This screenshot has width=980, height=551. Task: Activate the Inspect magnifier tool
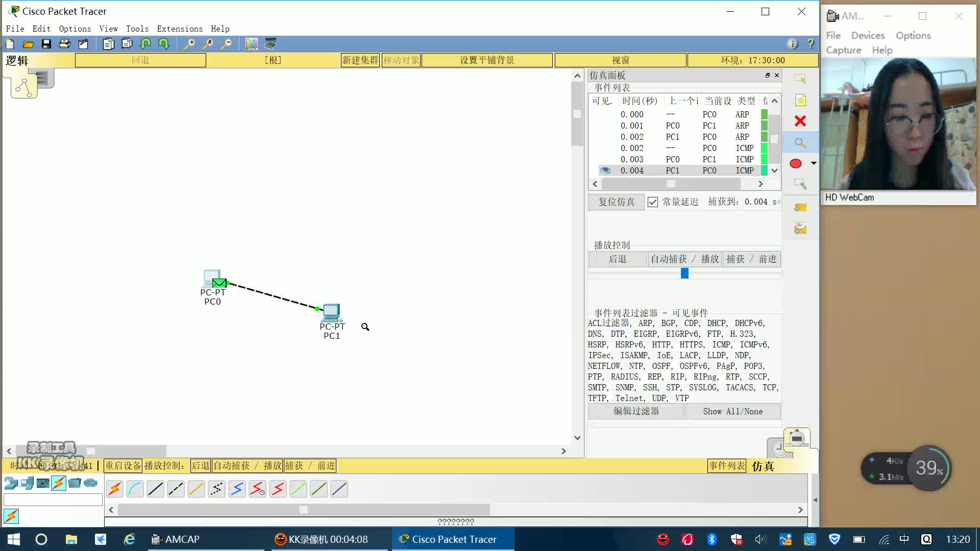click(x=800, y=143)
